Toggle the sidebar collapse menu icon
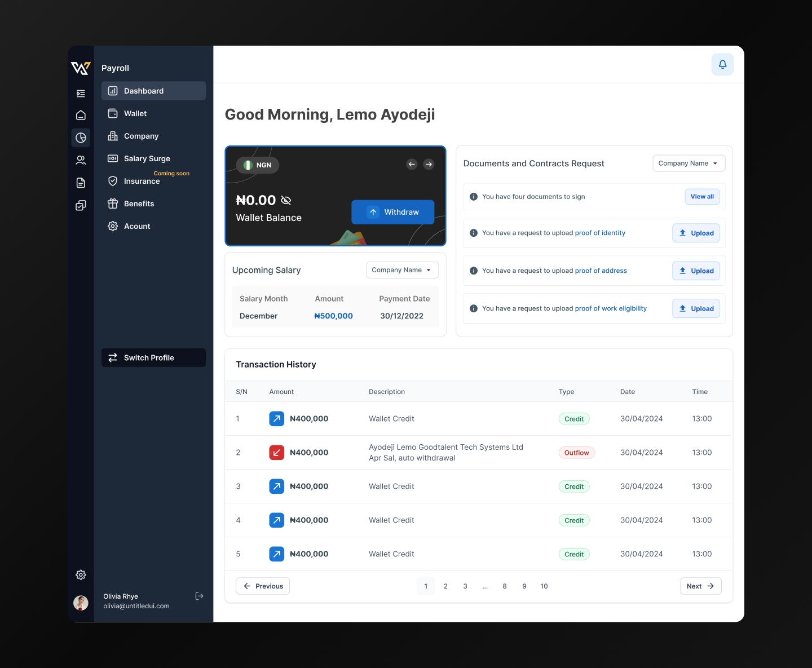The width and height of the screenshot is (812, 668). pyautogui.click(x=81, y=94)
